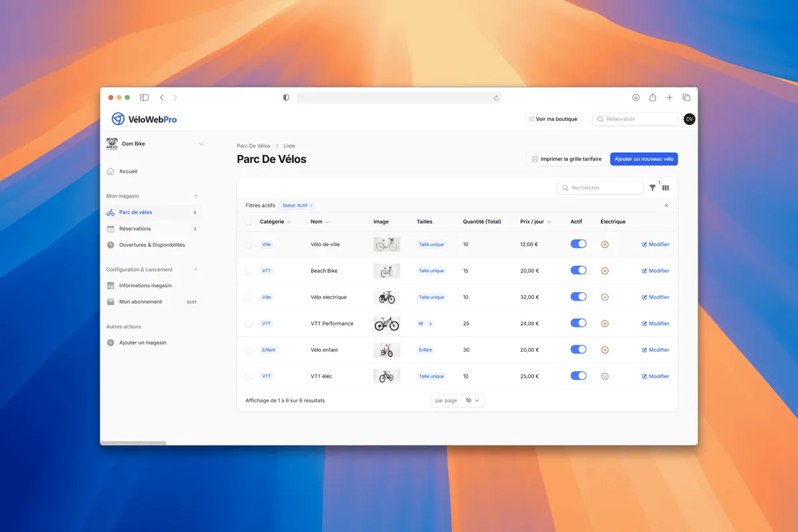Viewport: 798px width, 532px height.
Task: Click the columns display icon top right
Action: 665,188
